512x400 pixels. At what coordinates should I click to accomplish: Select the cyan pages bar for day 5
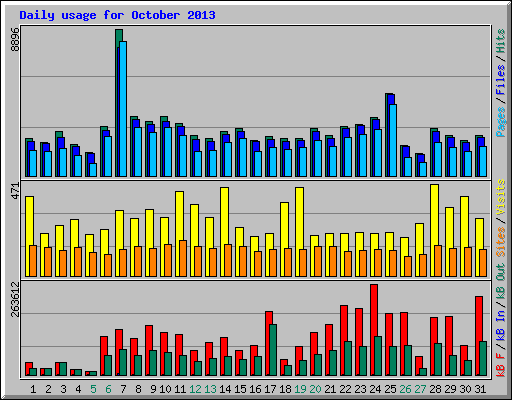point(93,170)
